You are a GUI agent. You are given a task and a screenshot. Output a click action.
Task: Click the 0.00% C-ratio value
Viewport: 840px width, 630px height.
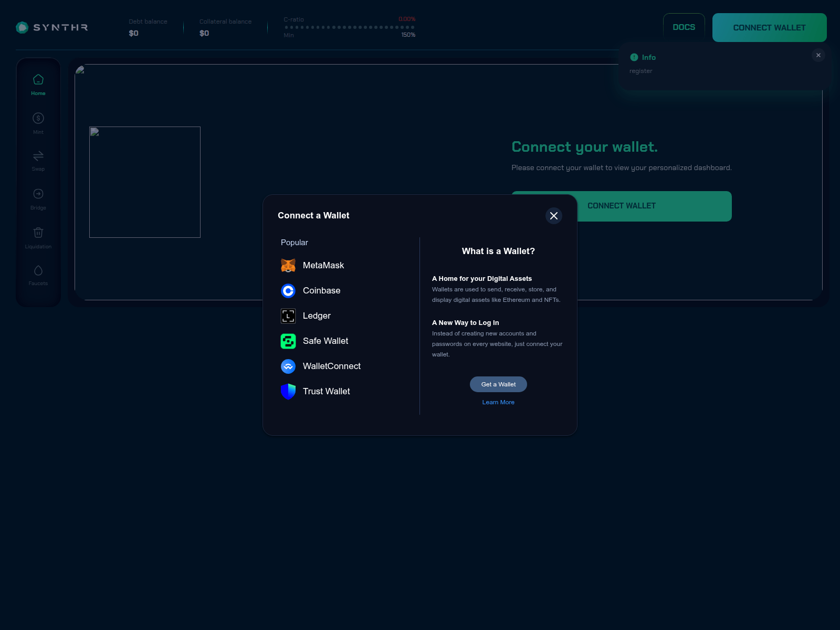point(407,19)
